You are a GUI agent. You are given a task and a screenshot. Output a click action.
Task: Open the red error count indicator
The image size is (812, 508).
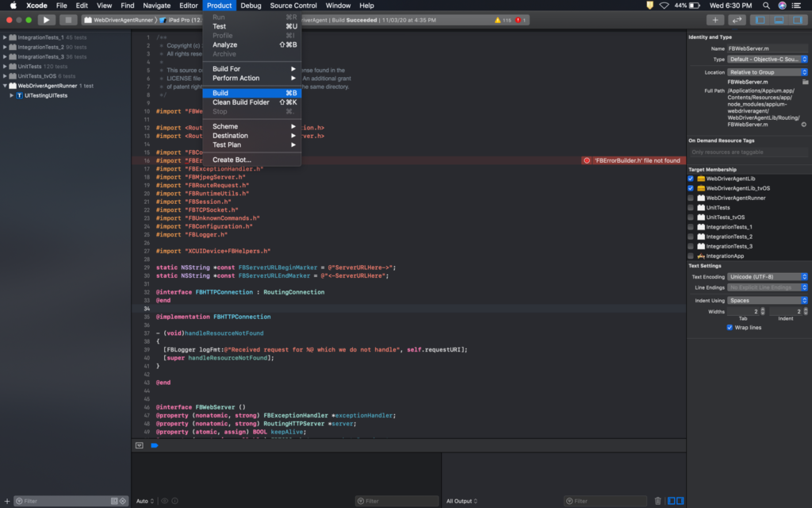tap(520, 20)
